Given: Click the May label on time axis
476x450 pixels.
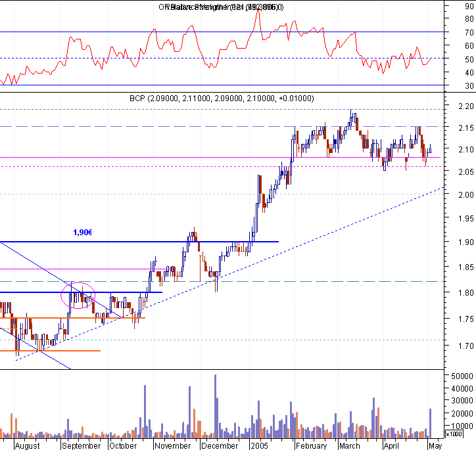Looking at the screenshot, I should [435, 446].
